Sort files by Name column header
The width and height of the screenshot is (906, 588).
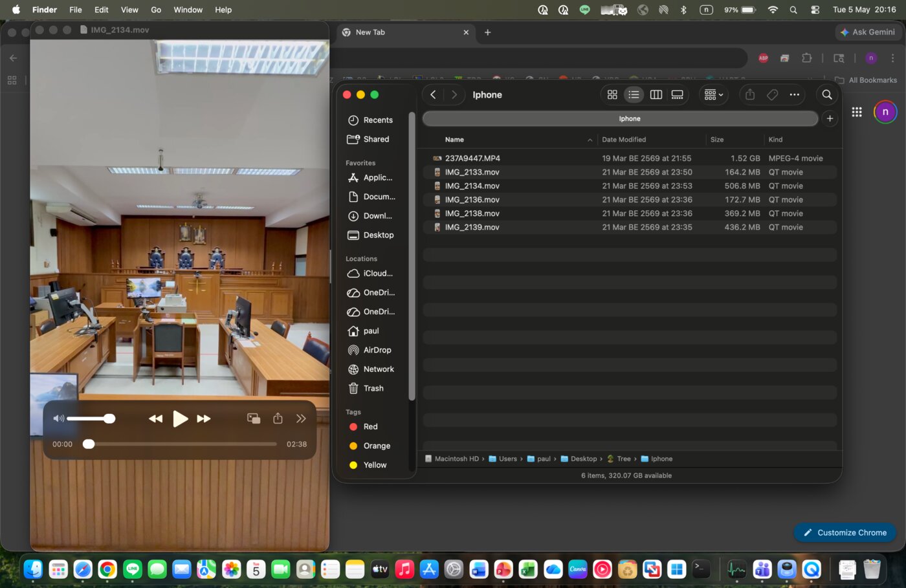(454, 140)
